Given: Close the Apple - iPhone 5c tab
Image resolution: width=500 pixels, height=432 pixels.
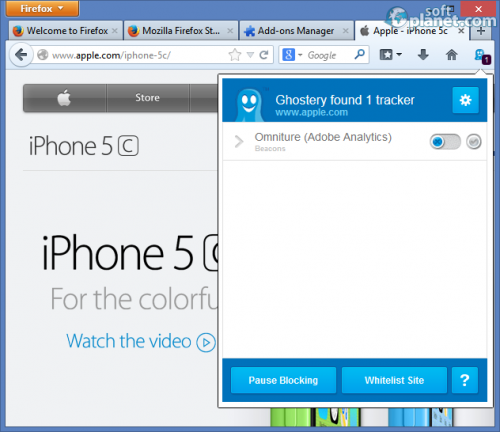Looking at the screenshot, I should coord(461,31).
